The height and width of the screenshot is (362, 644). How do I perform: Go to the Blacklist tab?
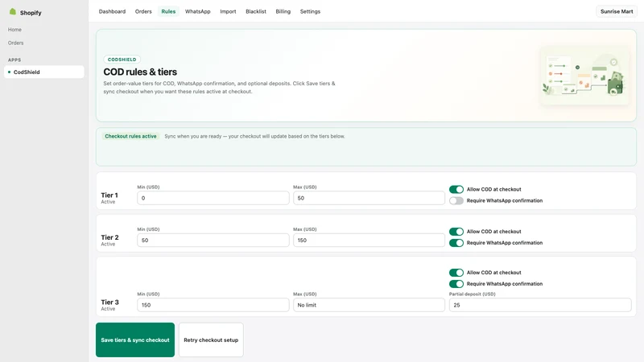pyautogui.click(x=256, y=11)
